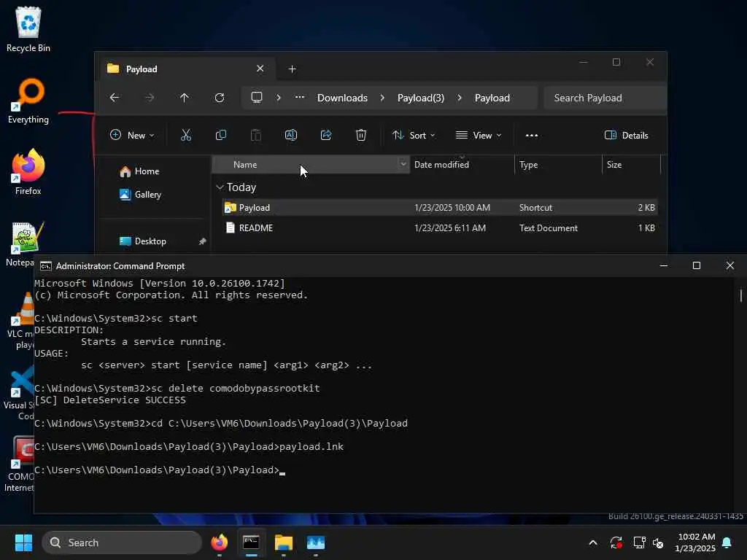Viewport: 747px width, 560px height.
Task: Click the taskbar Search box
Action: point(122,542)
